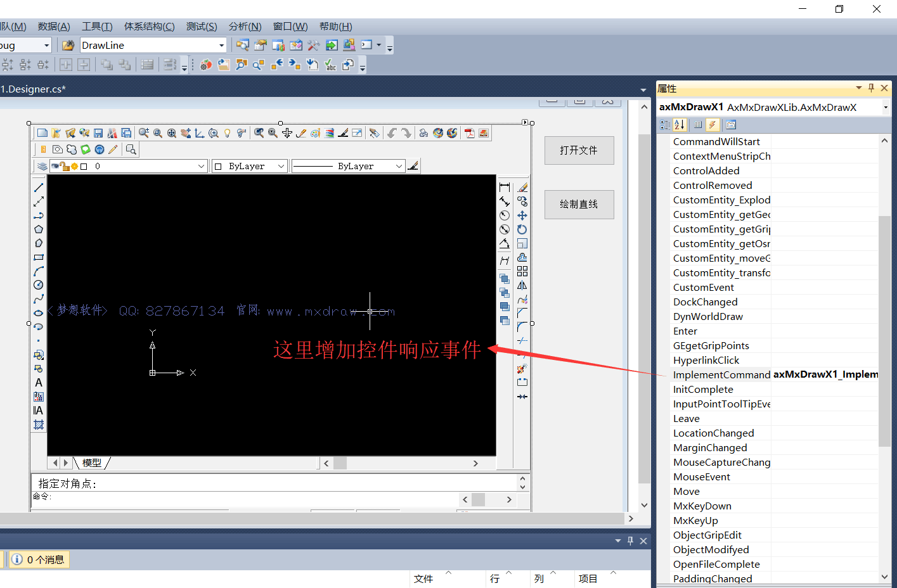Select the Ellipse draw tool
Viewport: 897px width, 588px height.
coord(39,313)
